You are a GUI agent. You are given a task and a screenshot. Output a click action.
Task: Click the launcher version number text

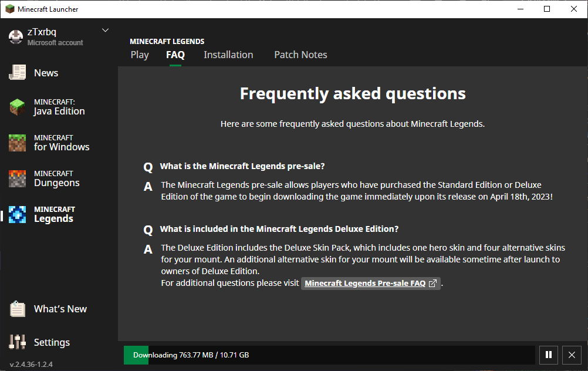point(31,365)
